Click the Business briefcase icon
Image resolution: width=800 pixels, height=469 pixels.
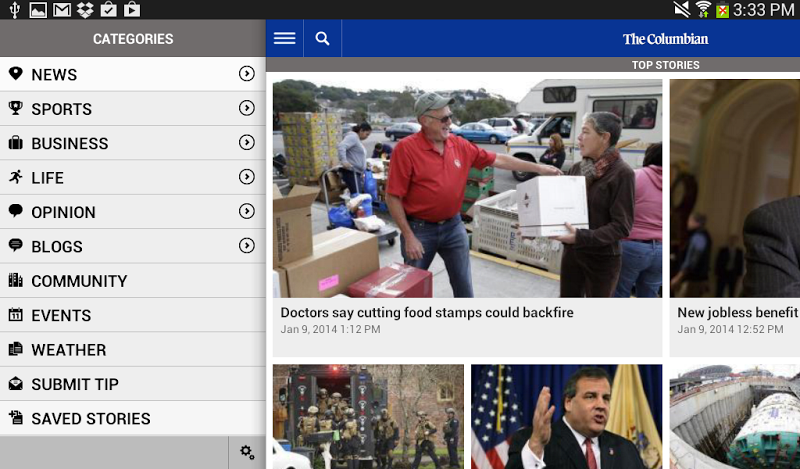coord(16,142)
